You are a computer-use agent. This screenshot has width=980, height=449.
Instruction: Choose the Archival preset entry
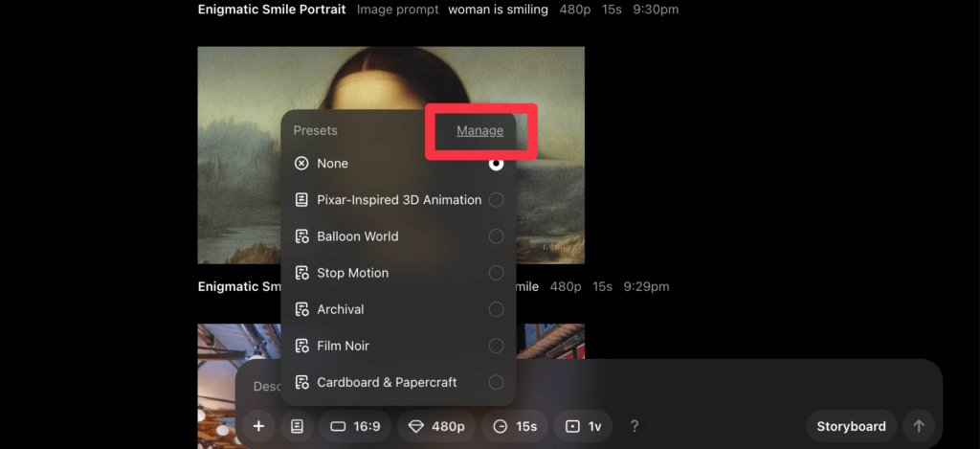(341, 309)
